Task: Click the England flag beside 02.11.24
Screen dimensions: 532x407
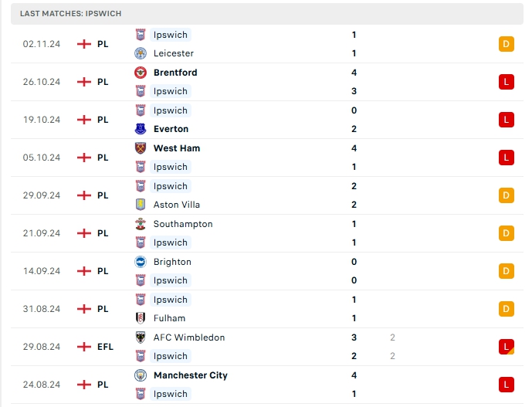Action: 84,44
